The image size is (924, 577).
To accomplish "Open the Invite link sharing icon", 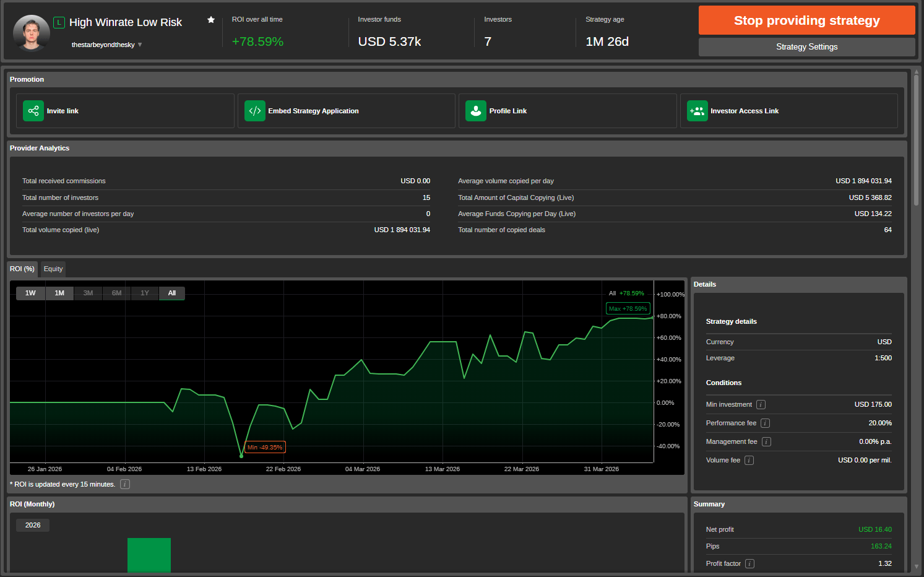I will [x=33, y=110].
